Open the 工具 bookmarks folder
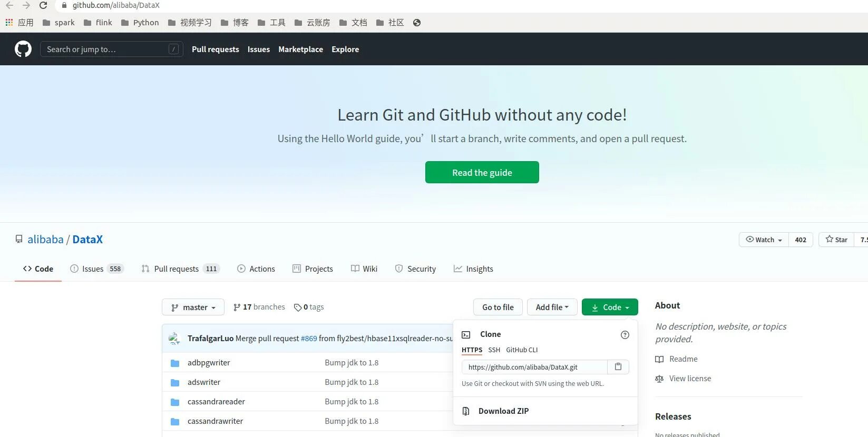 coord(271,23)
